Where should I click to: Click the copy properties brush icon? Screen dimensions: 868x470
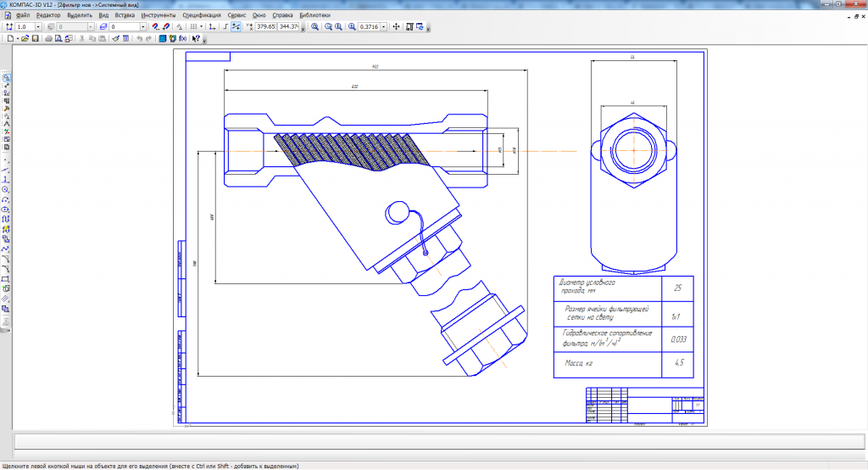tap(115, 39)
